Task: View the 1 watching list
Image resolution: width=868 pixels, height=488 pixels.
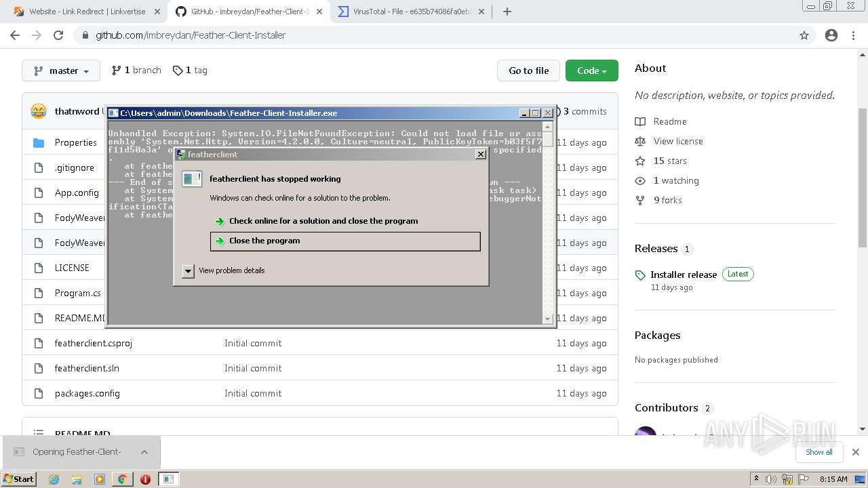Action: click(676, 180)
